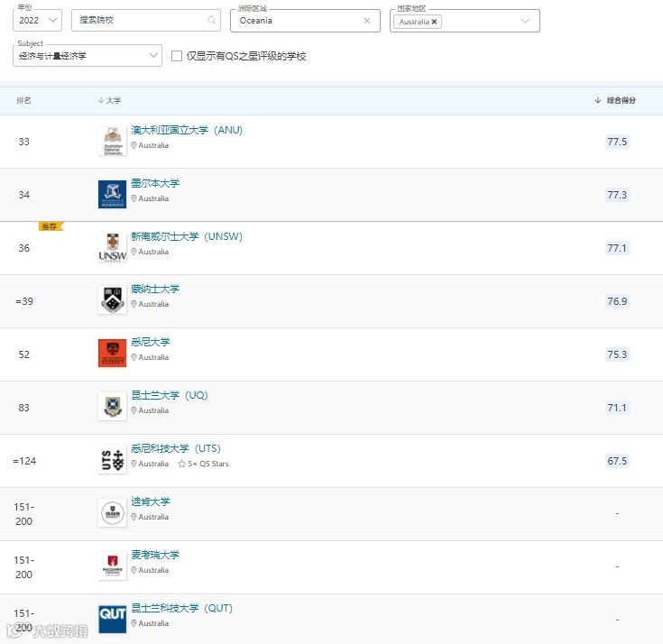Click the Sydney score 75.3
This screenshot has width=663, height=644.
pyautogui.click(x=617, y=354)
